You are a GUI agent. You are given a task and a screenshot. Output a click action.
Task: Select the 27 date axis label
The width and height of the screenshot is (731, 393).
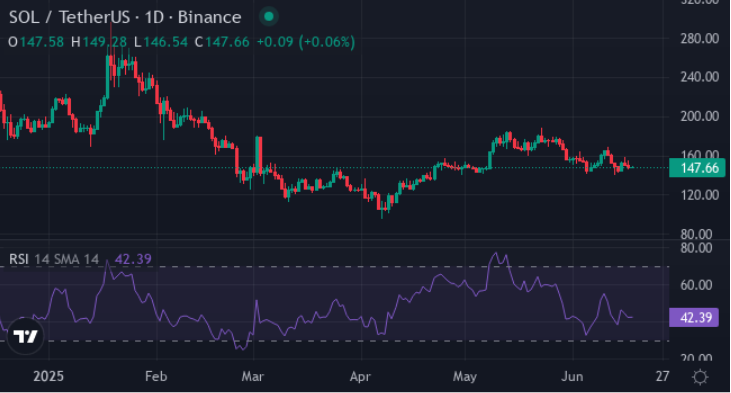pos(662,376)
